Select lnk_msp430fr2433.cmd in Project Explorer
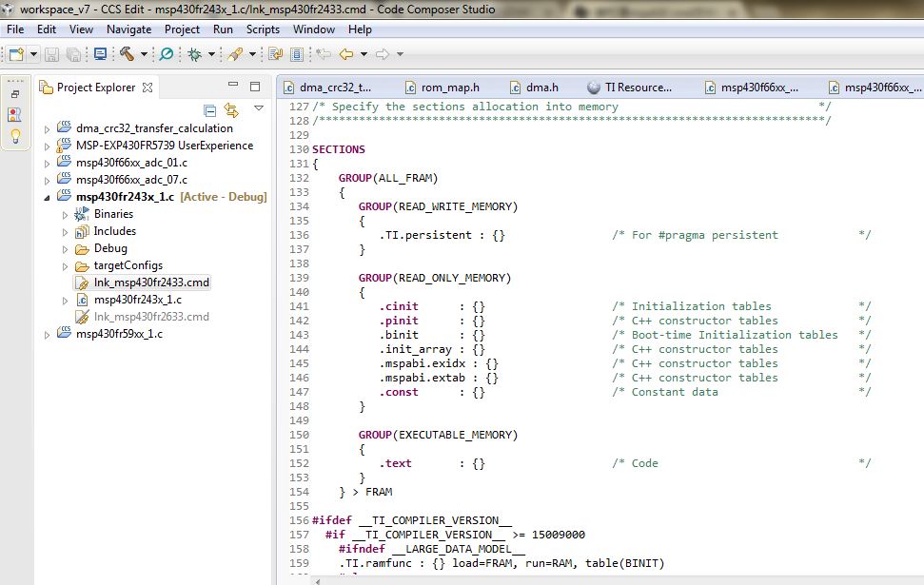This screenshot has height=585, width=924. [x=151, y=283]
